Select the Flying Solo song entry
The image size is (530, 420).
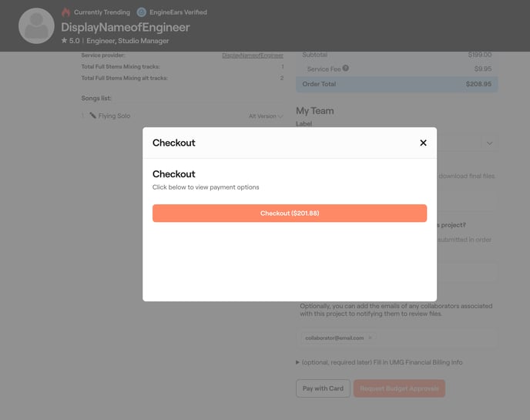coord(114,116)
